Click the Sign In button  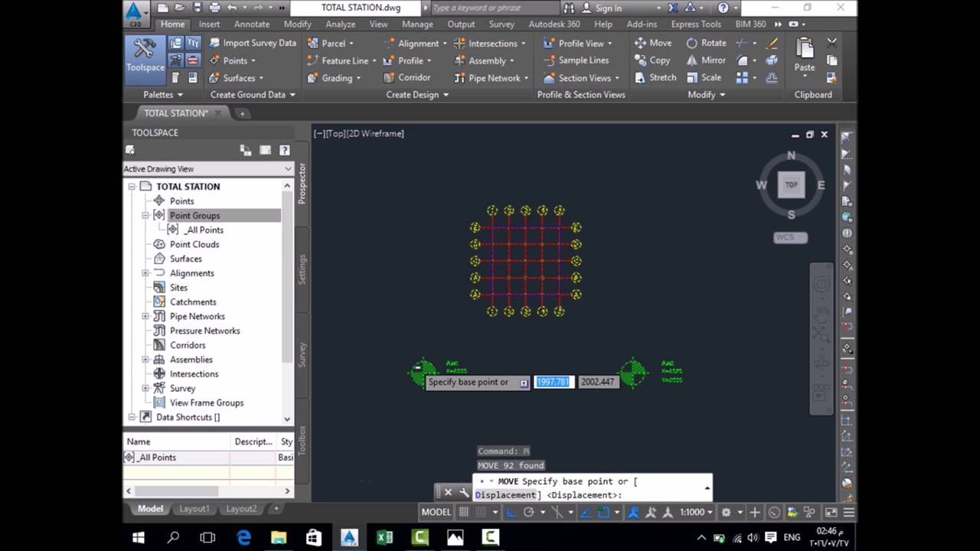[603, 8]
